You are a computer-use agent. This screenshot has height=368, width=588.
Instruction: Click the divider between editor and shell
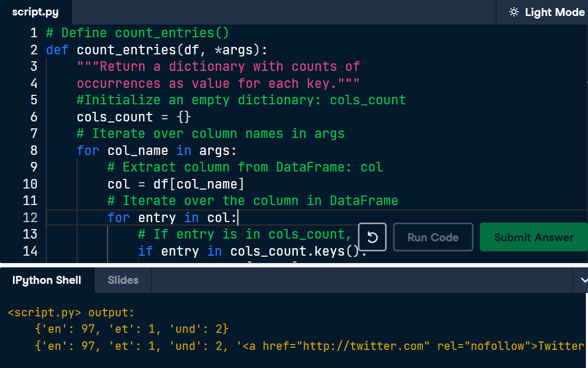tap(294, 265)
